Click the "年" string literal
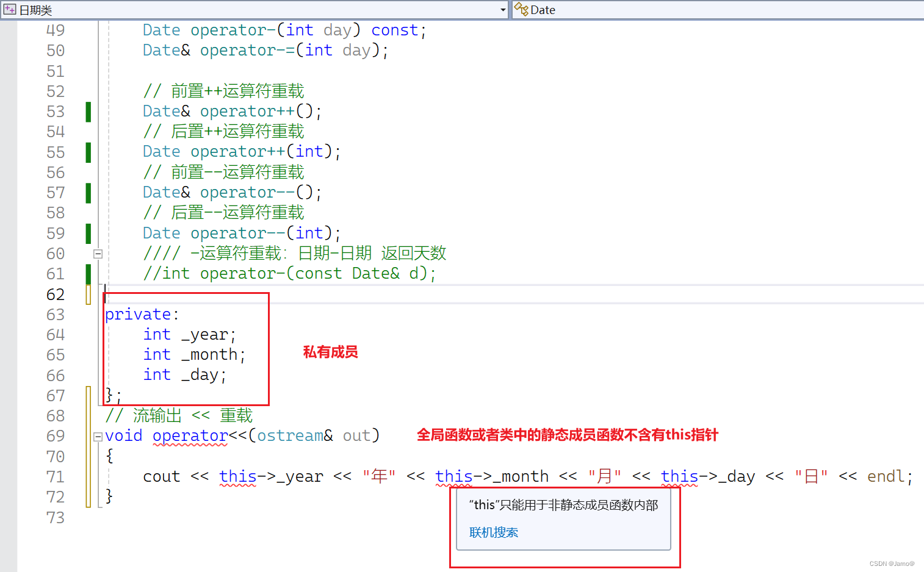Image resolution: width=924 pixels, height=572 pixels. coord(379,476)
